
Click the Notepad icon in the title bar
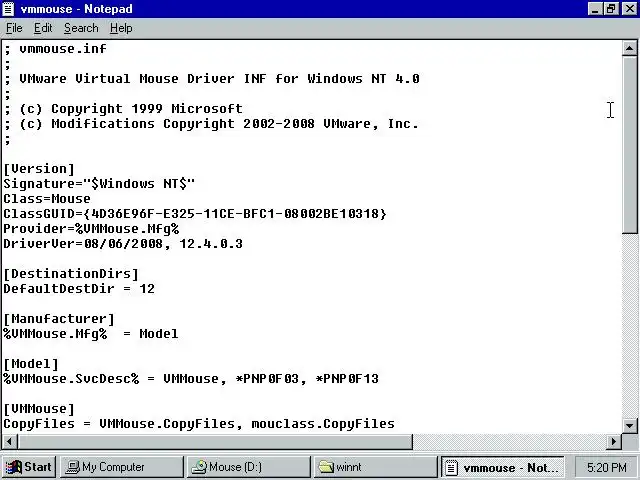pyautogui.click(x=9, y=9)
